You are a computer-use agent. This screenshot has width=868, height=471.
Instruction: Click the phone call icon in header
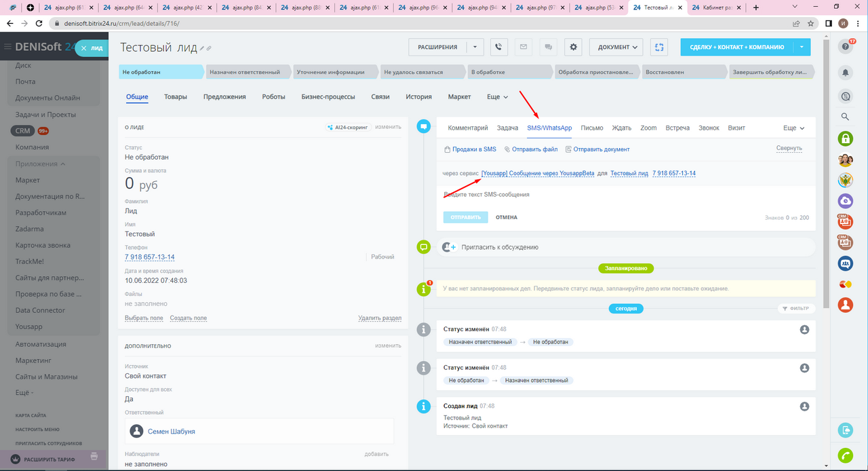498,48
